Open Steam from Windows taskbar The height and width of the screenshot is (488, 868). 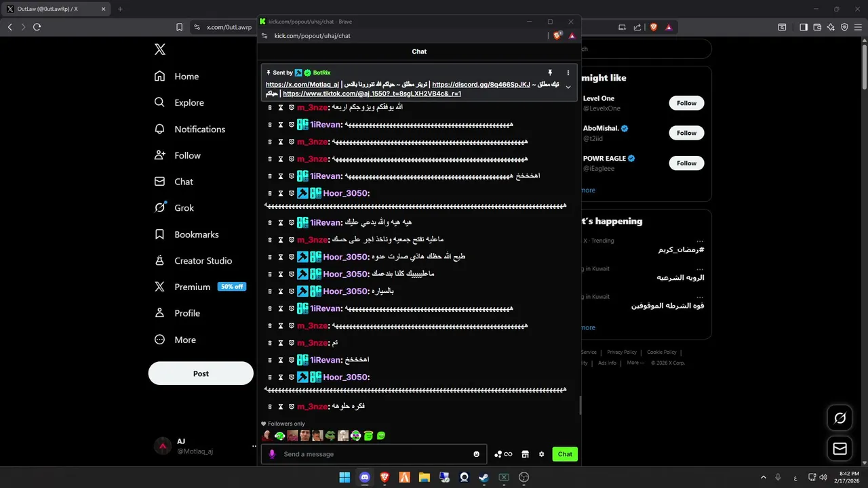pyautogui.click(x=484, y=477)
